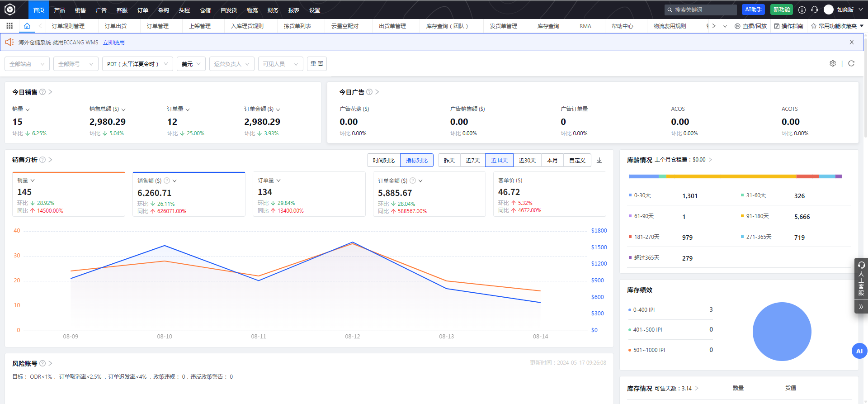This screenshot has height=404, width=868.
Task: Select 本月 time range
Action: pos(552,160)
